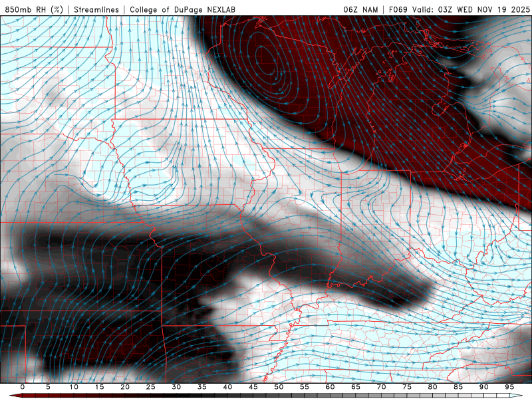Select the colorbar label '65'
The image size is (532, 399).
(x=356, y=387)
